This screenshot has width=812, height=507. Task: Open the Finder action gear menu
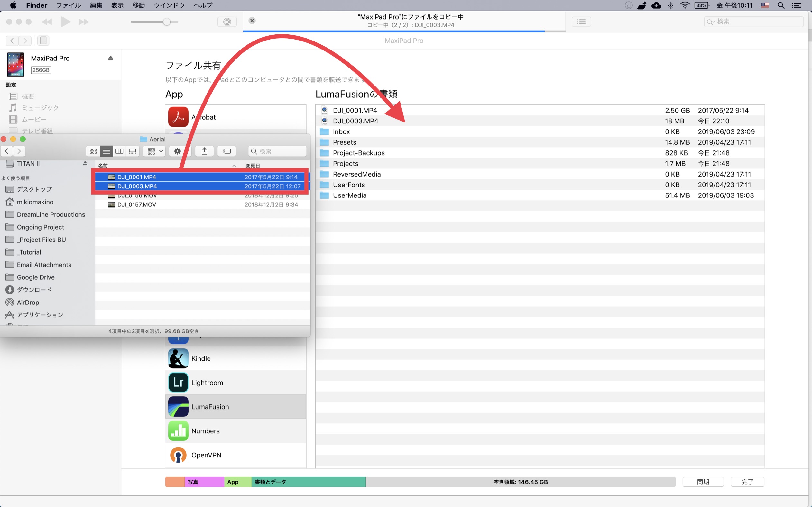point(177,151)
